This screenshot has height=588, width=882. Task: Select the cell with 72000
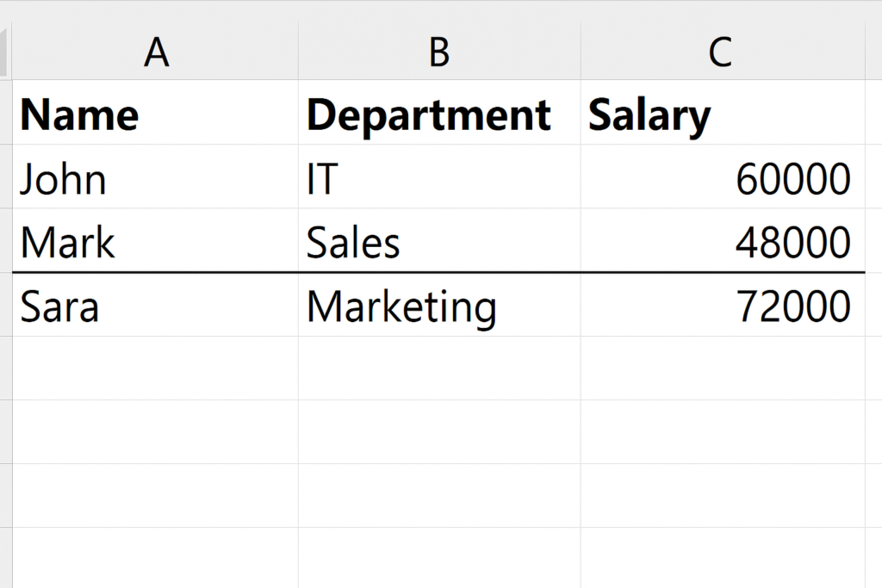[723, 305]
